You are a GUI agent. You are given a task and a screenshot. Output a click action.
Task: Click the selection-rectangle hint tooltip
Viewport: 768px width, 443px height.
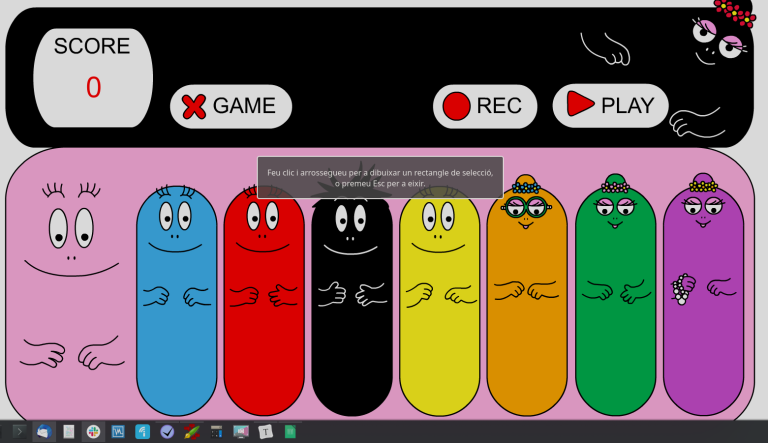pyautogui.click(x=380, y=177)
